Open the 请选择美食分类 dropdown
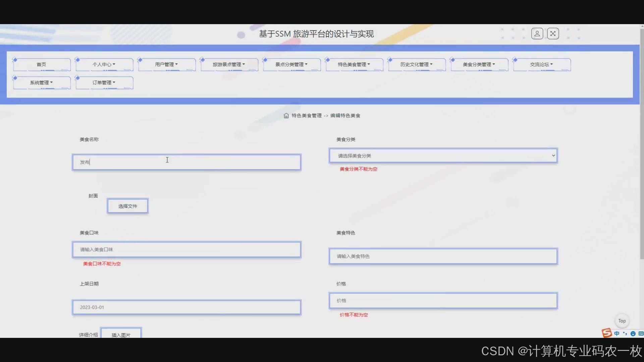The width and height of the screenshot is (644, 362). click(x=443, y=156)
